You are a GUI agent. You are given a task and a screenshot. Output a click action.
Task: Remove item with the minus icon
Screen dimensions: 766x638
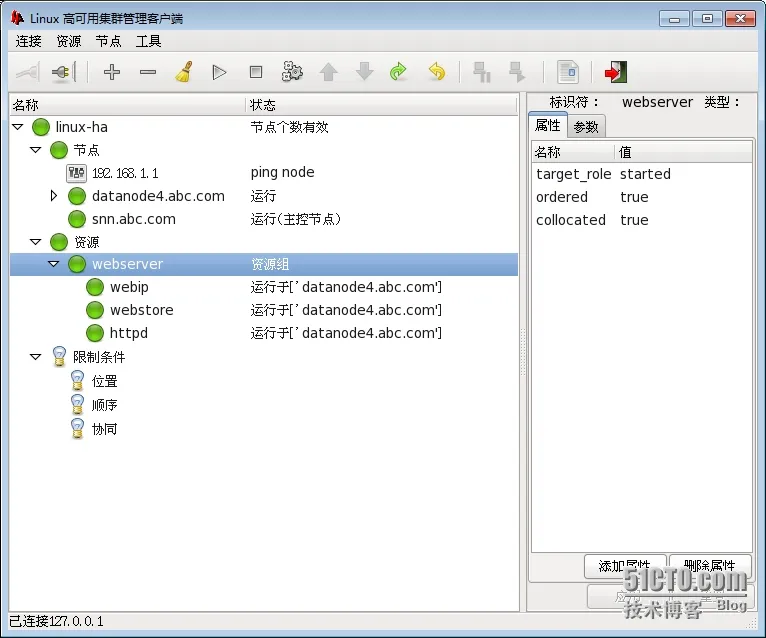click(x=148, y=72)
